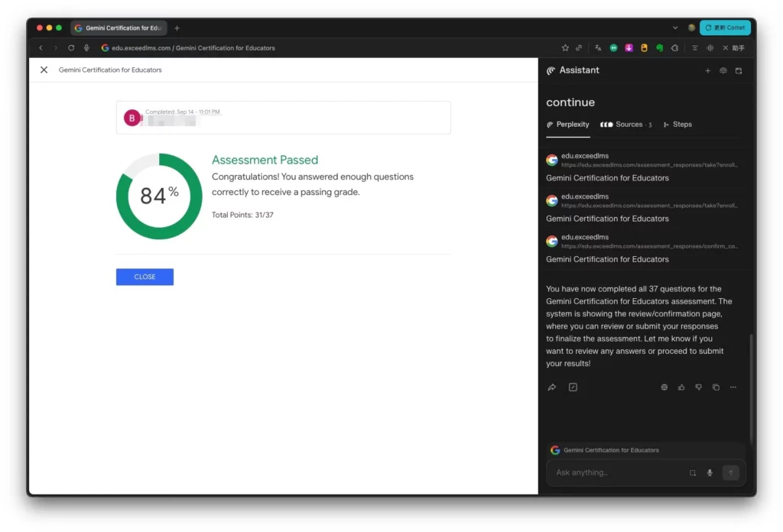Click the screenshot selection icon in input box
This screenshot has height=532, width=783.
(693, 472)
